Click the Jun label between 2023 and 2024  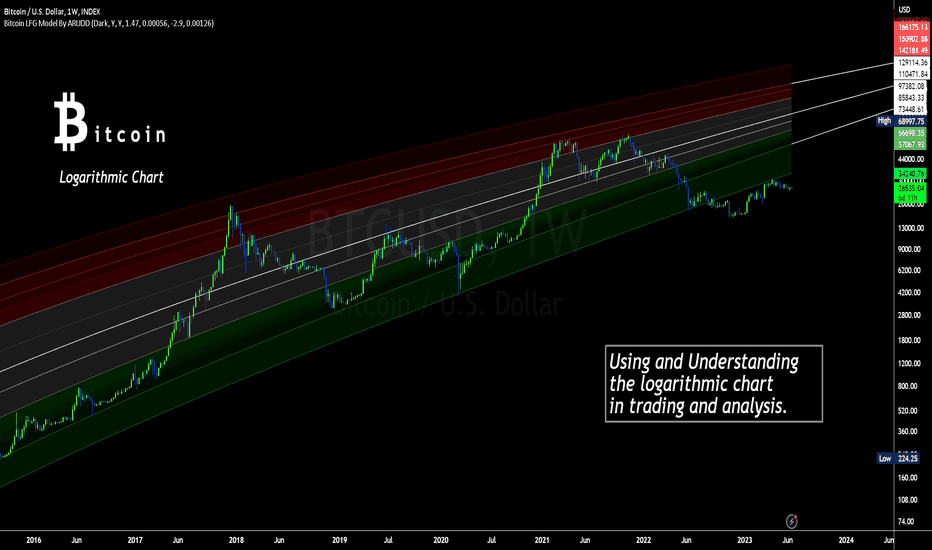(788, 540)
